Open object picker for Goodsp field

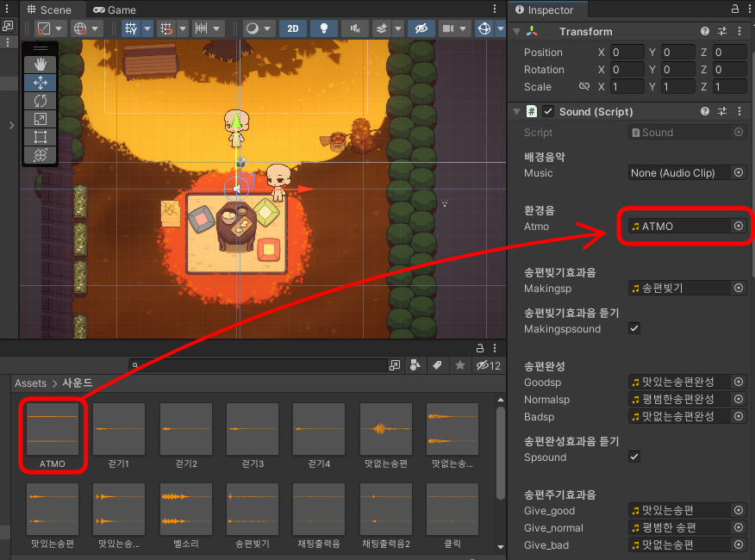[739, 382]
